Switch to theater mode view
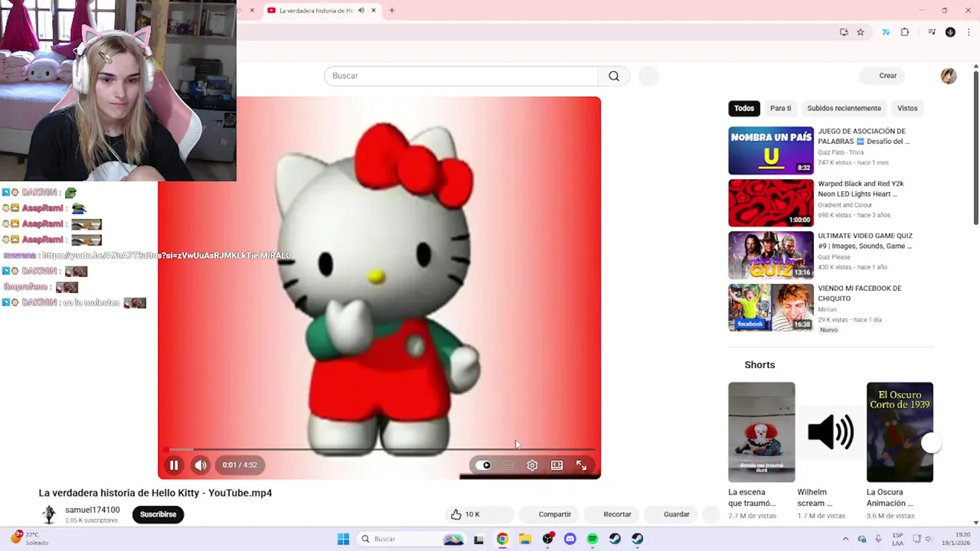 (557, 465)
